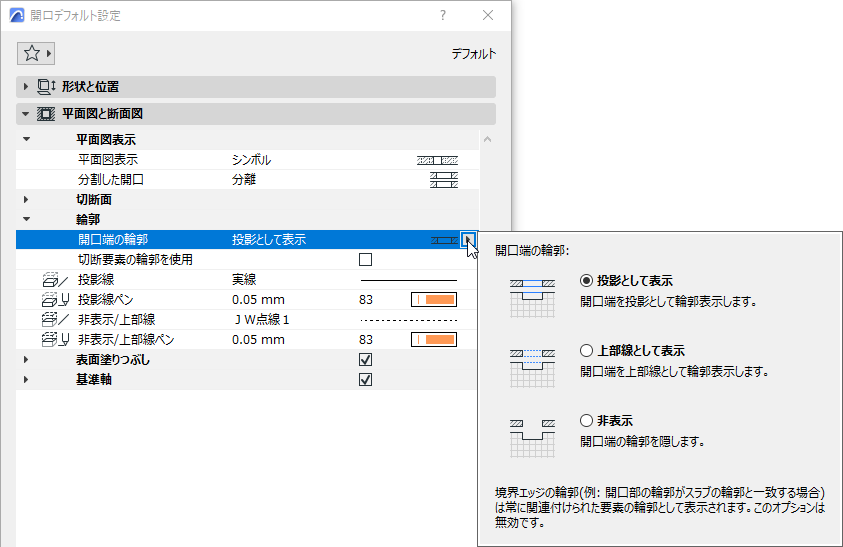Viewport: 843px width, 547px height.
Task: Collapse the 輪郭 group
Action: (x=26, y=219)
